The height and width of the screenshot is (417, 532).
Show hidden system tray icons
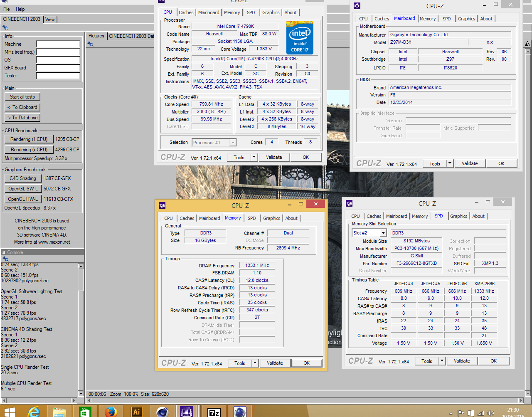[x=451, y=414]
